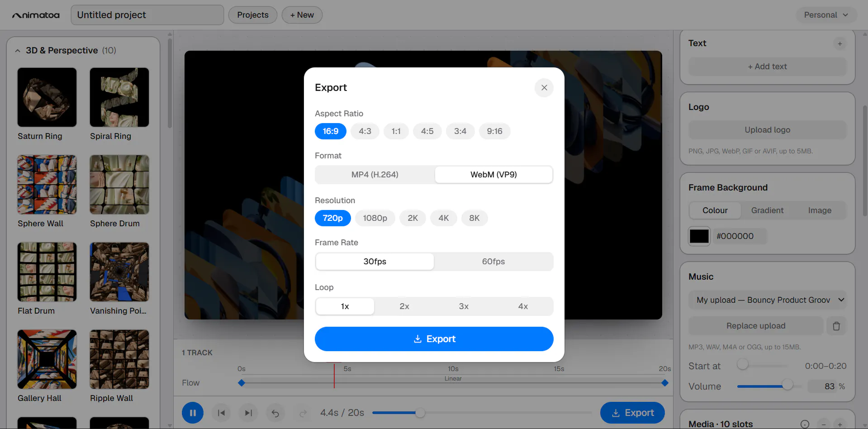
Task: Delete uploaded music with trash icon
Action: point(836,326)
